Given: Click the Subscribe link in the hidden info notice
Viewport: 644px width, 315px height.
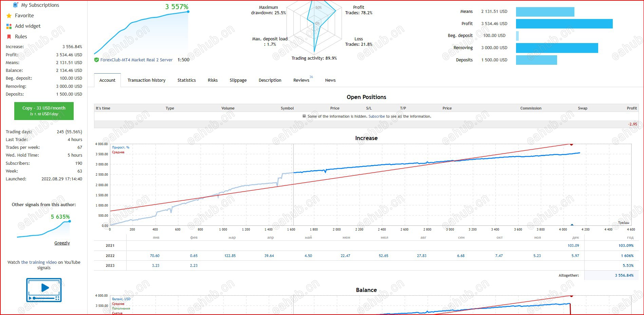Looking at the screenshot, I should 376,116.
